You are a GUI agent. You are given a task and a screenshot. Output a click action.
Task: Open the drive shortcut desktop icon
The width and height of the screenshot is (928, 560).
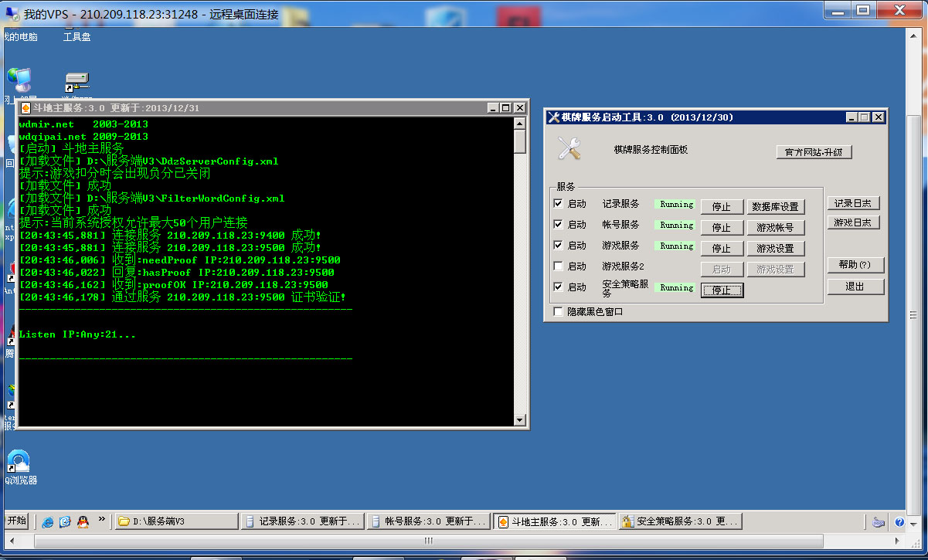tap(76, 82)
